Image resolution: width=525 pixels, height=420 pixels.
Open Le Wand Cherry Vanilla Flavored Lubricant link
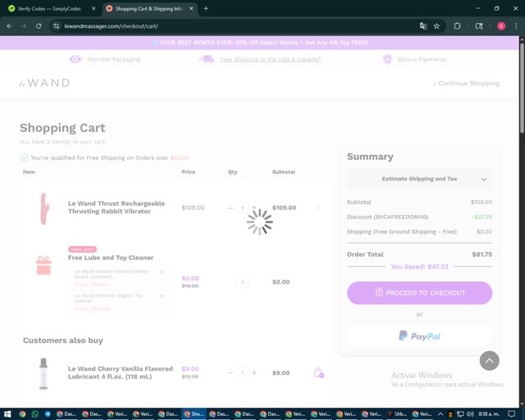[121, 372]
